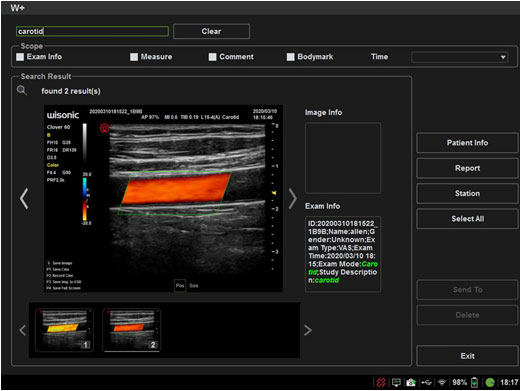
Task: Enable the Exam Info scope checkbox
Action: 20,57
